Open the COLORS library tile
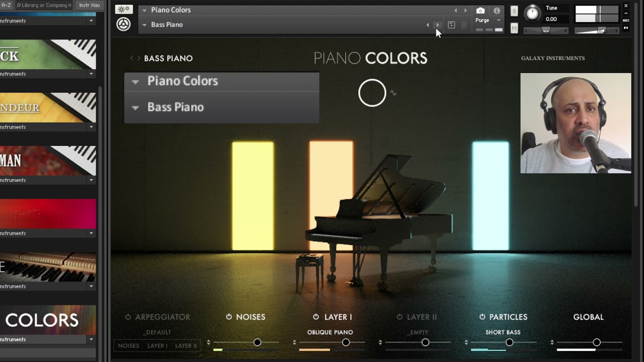 coord(48,320)
